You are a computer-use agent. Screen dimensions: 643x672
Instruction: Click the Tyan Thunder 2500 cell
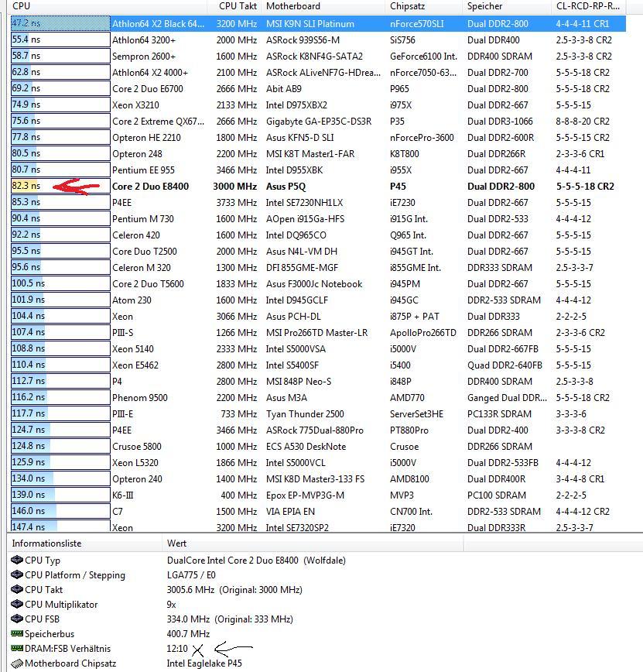pos(305,414)
